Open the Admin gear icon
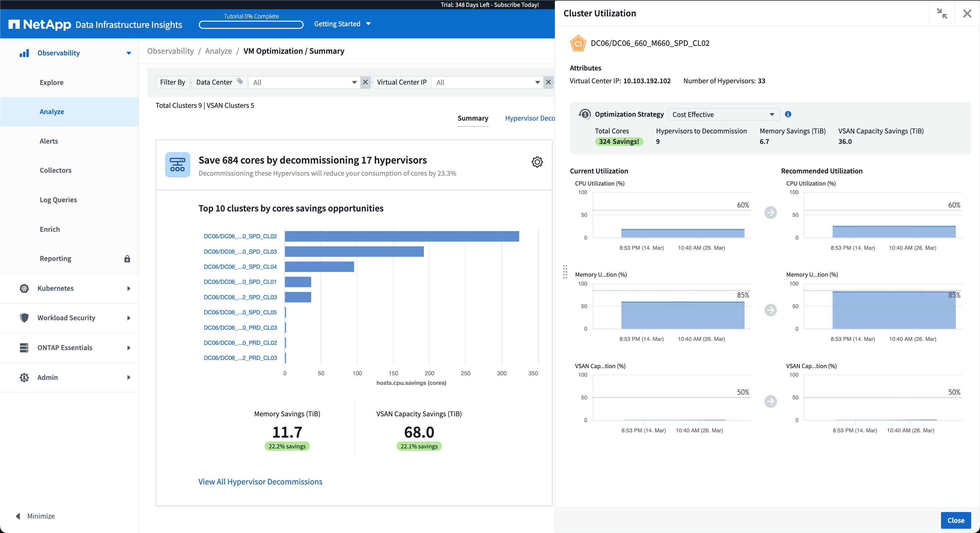This screenshot has height=533, width=980. [24, 377]
